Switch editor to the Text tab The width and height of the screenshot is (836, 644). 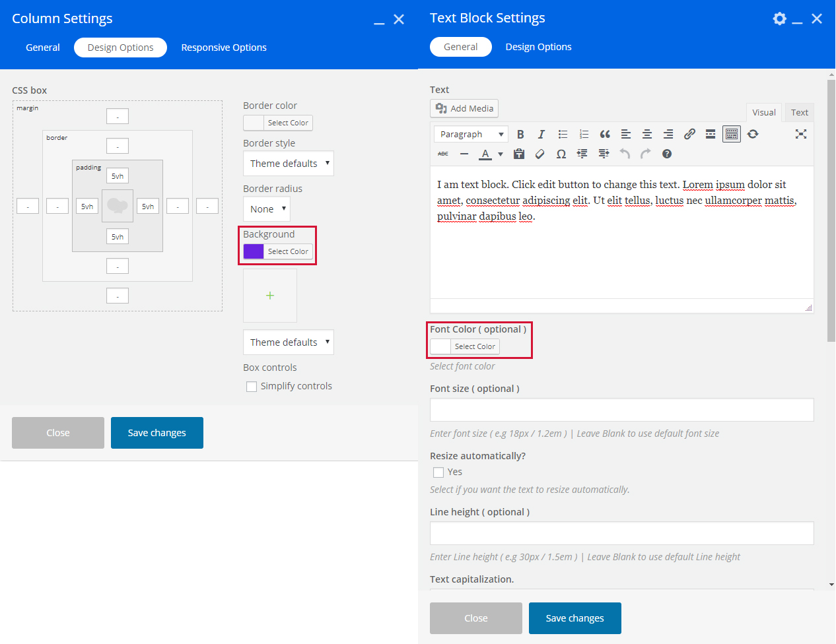pos(799,112)
